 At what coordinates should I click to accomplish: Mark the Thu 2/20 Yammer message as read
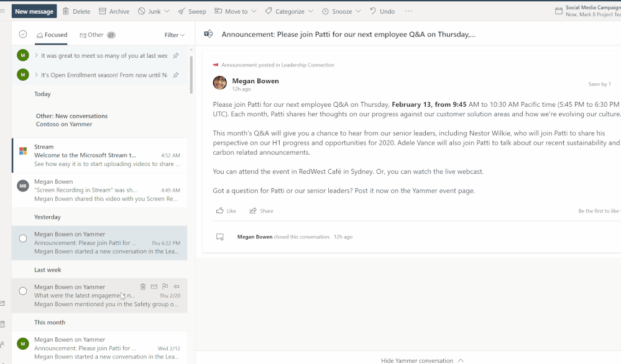click(x=153, y=286)
